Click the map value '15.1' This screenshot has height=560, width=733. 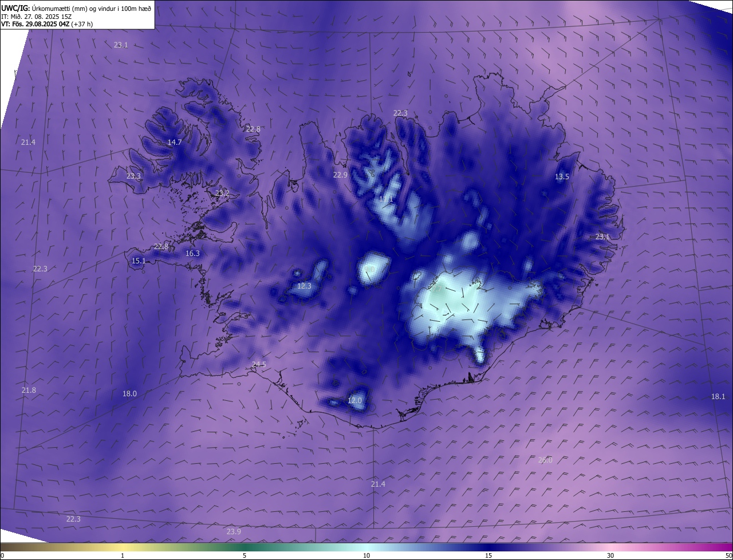[139, 261]
